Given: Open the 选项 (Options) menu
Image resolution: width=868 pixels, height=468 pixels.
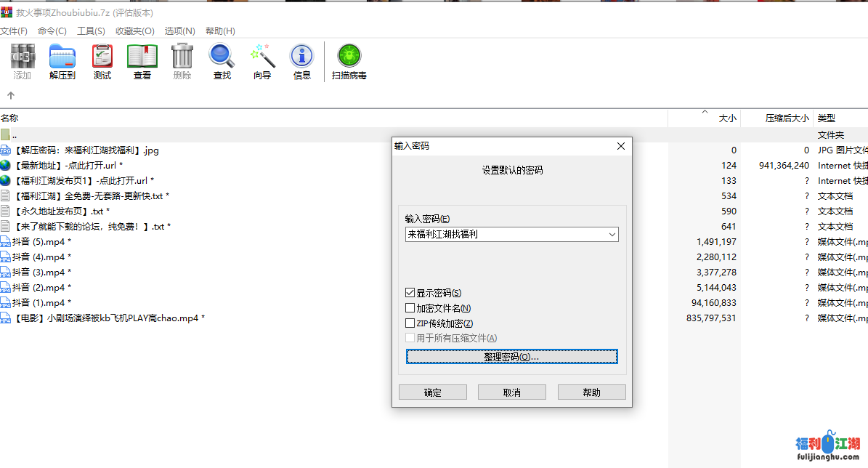Looking at the screenshot, I should pos(179,31).
